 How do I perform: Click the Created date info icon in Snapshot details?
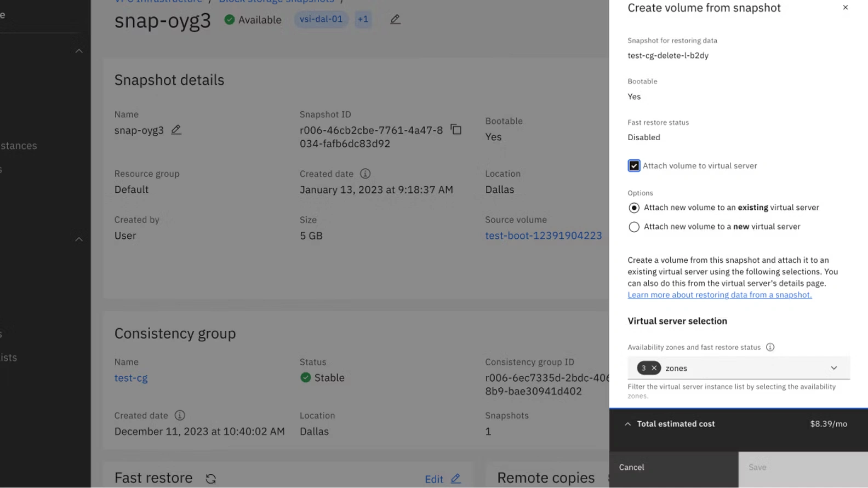[x=365, y=174]
